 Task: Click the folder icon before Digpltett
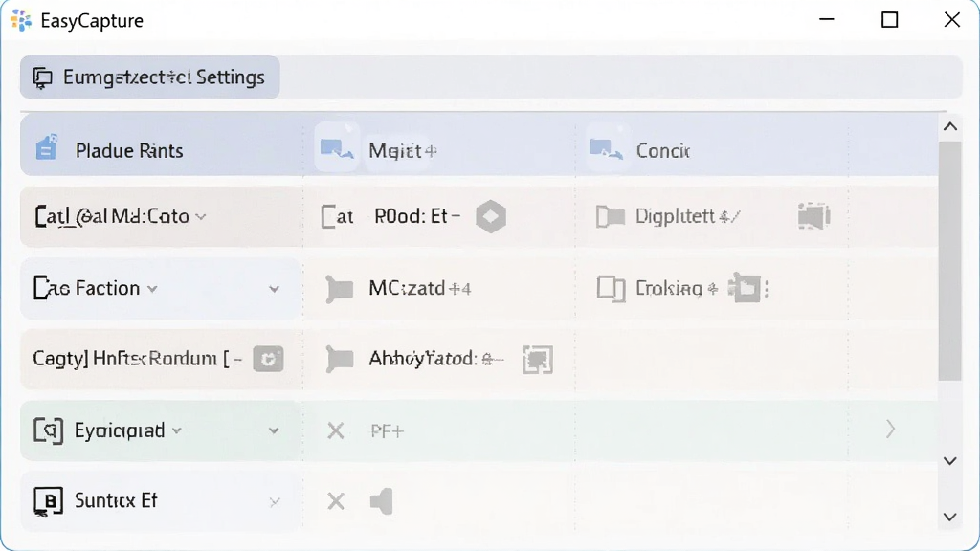(x=610, y=217)
